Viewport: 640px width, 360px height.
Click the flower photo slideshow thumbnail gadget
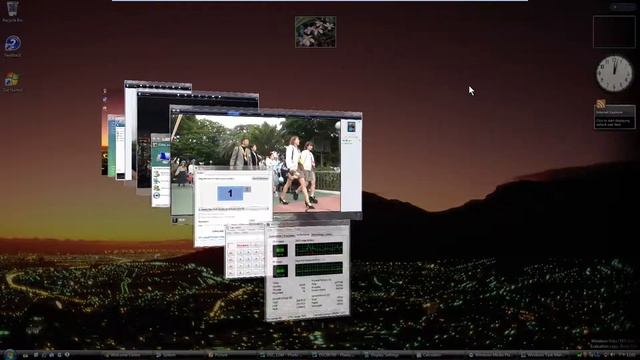(316, 32)
